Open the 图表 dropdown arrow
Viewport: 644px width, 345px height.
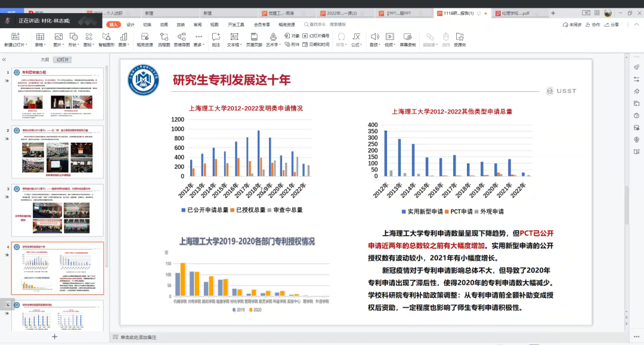129,45
